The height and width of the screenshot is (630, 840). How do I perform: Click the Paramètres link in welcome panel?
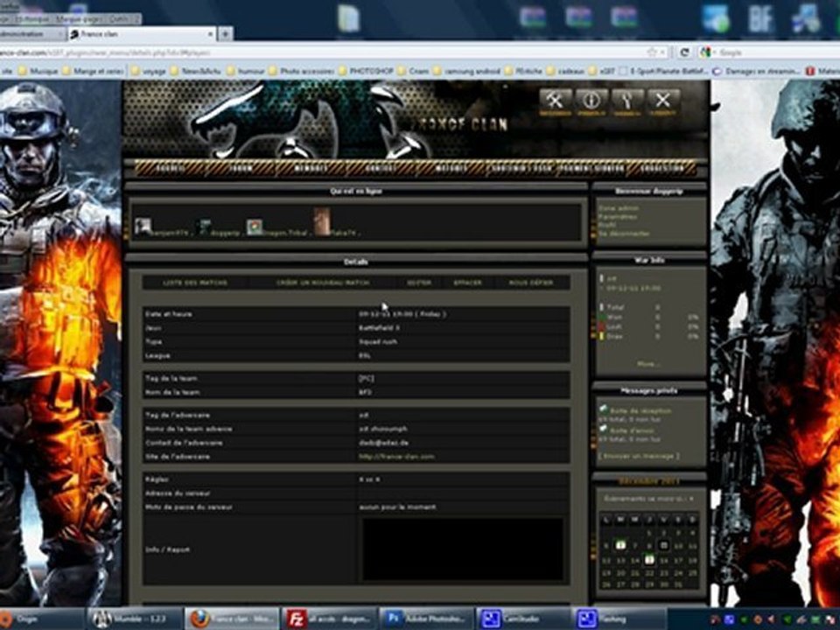(x=618, y=216)
